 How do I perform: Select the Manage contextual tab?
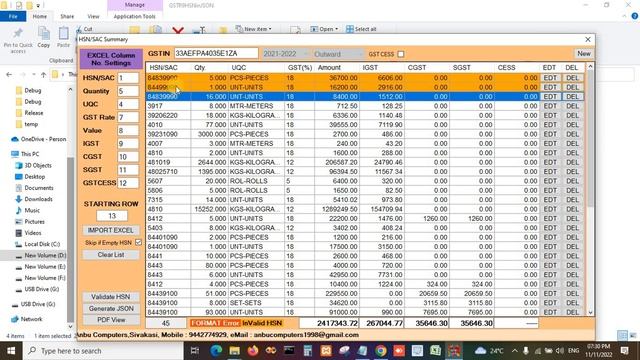click(135, 5)
